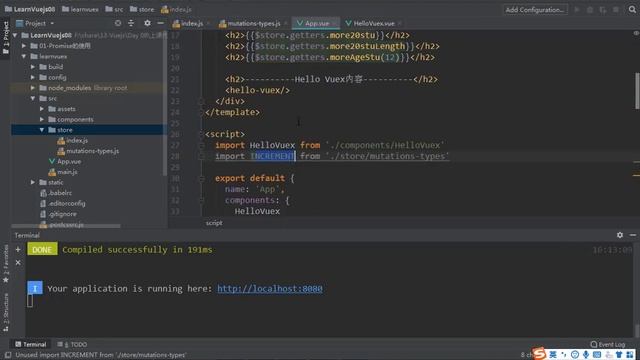Click the collapse all icon in Project panel
Screen dimensions: 640x360
coord(131,23)
